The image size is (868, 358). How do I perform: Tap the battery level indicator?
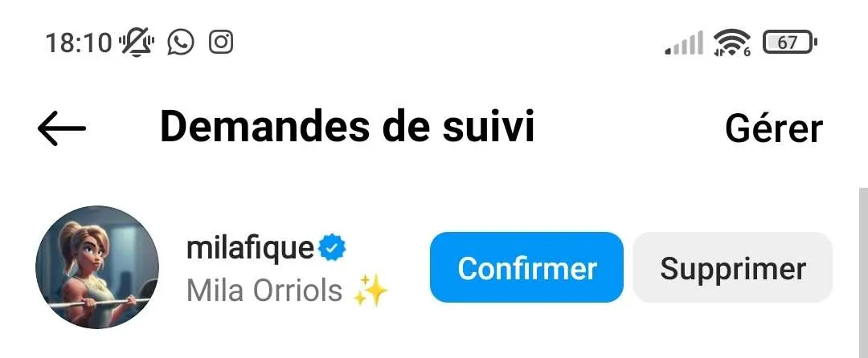(x=790, y=42)
